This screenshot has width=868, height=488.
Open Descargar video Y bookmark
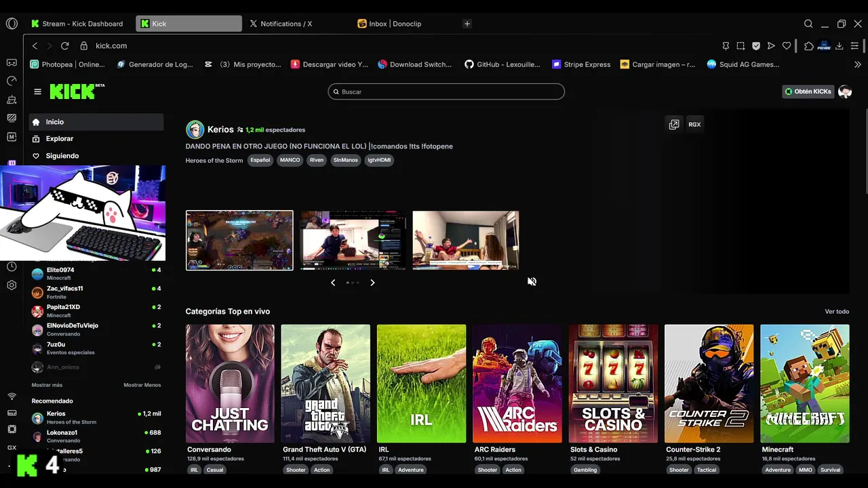[x=330, y=64]
